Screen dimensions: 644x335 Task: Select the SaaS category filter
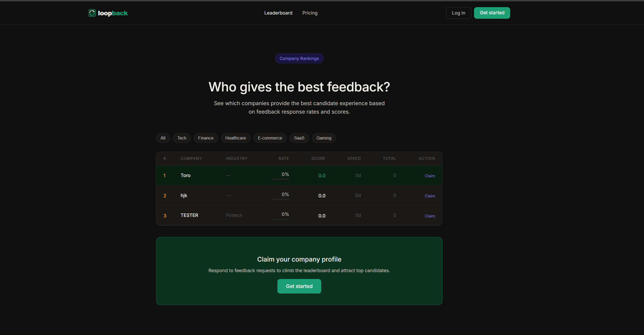click(x=299, y=138)
